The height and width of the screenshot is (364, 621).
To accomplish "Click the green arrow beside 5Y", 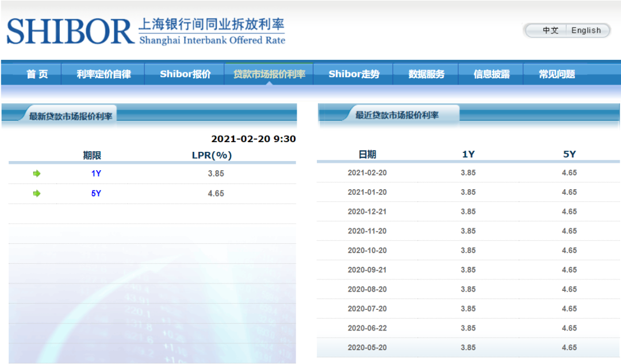I will pos(37,193).
